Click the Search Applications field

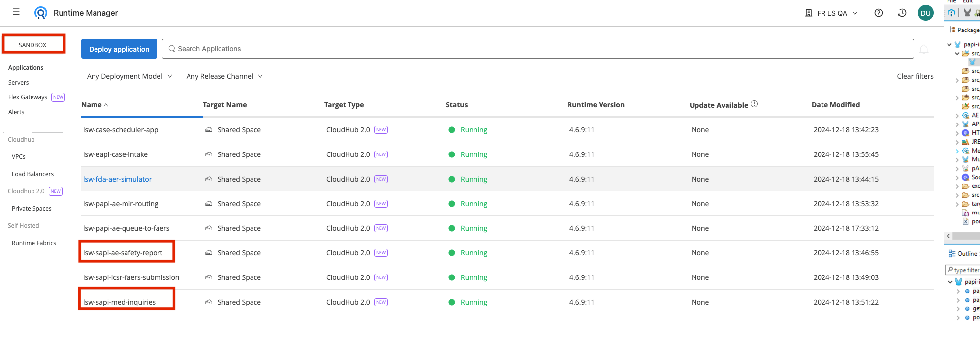click(x=537, y=49)
